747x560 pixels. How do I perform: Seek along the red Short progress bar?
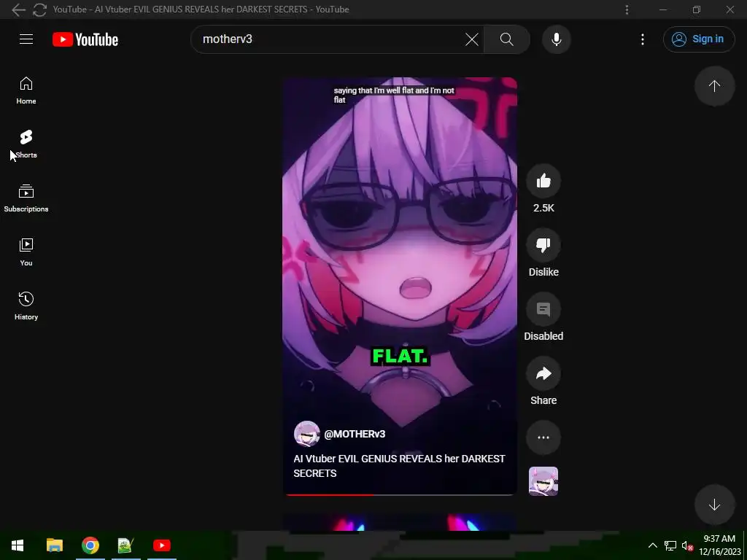400,495
